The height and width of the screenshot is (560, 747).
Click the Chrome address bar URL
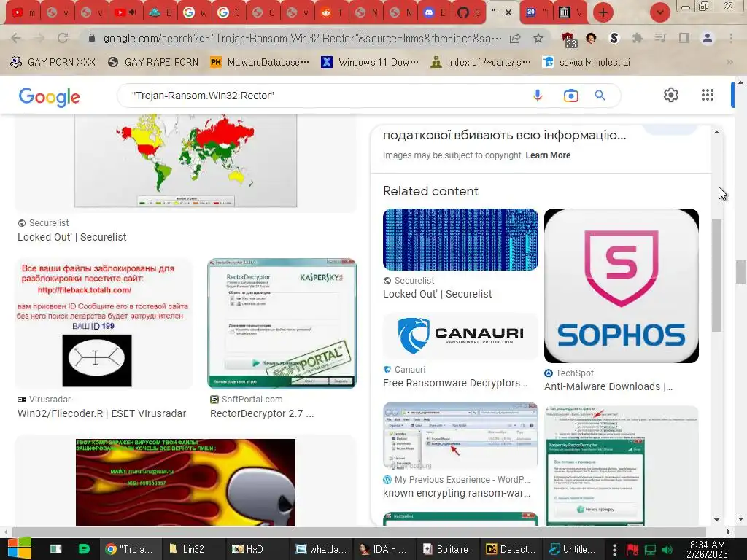pyautogui.click(x=302, y=38)
